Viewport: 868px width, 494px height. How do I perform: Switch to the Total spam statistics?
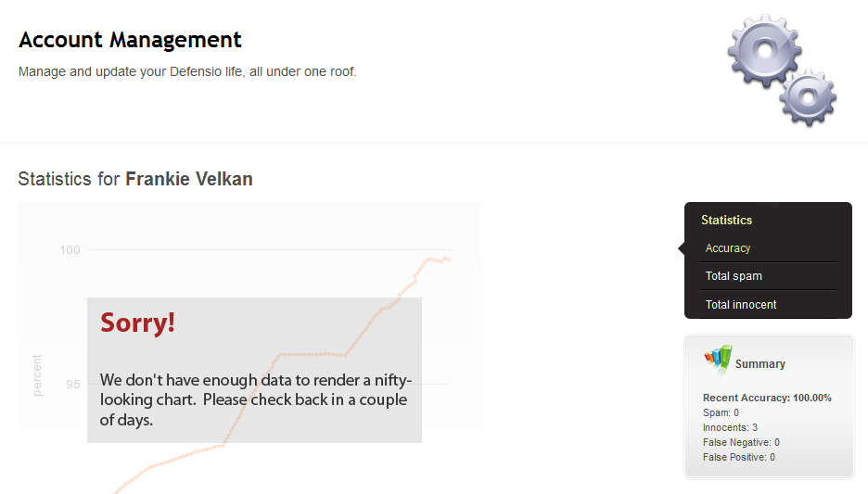click(734, 276)
